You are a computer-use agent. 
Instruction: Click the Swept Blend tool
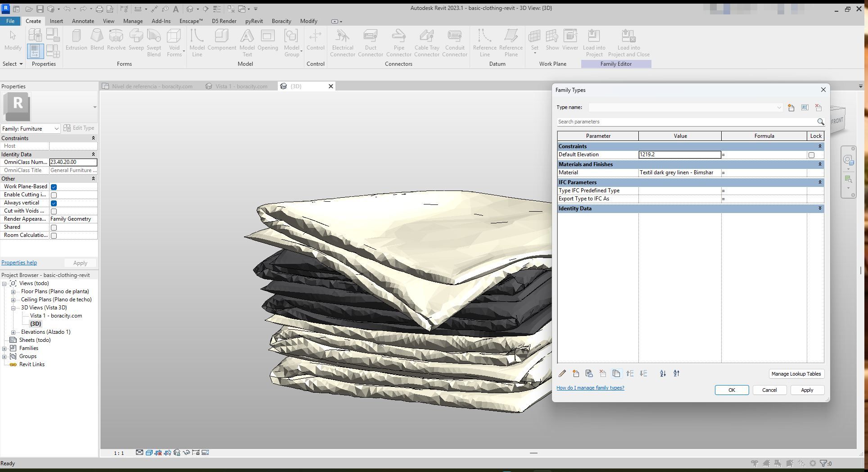154,43
